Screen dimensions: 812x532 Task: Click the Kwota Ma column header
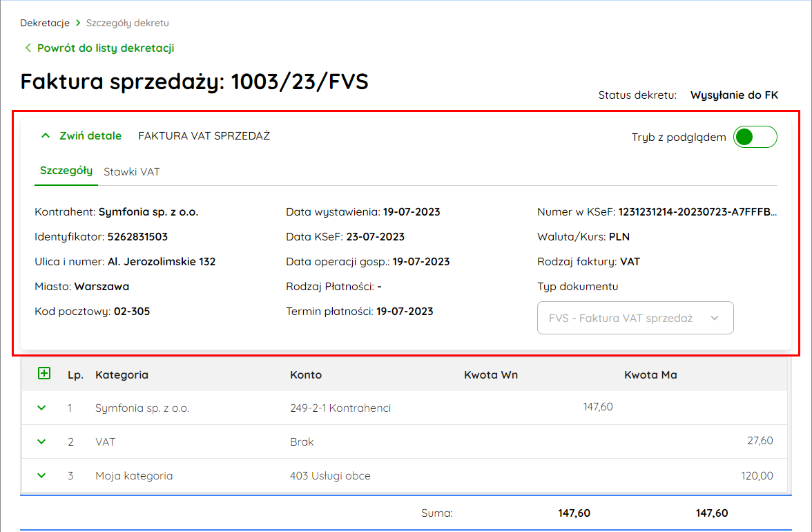pos(650,374)
